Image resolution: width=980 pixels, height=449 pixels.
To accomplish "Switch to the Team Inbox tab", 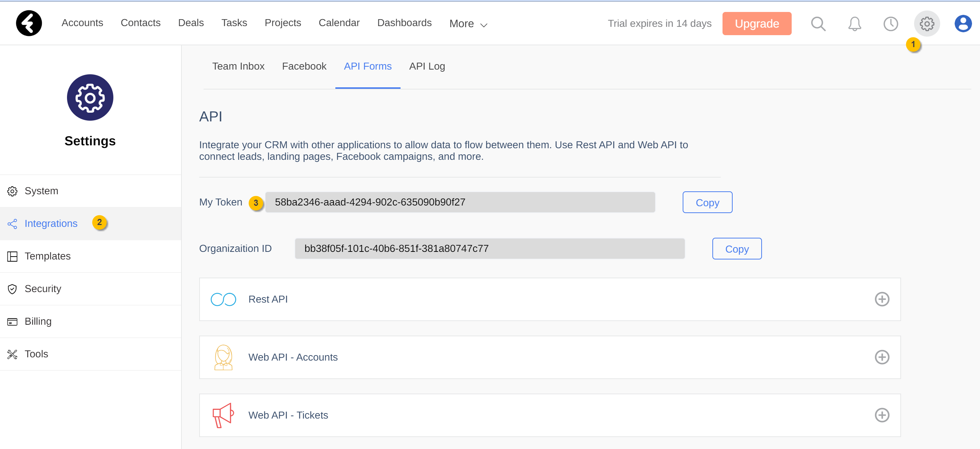I will click(x=238, y=66).
